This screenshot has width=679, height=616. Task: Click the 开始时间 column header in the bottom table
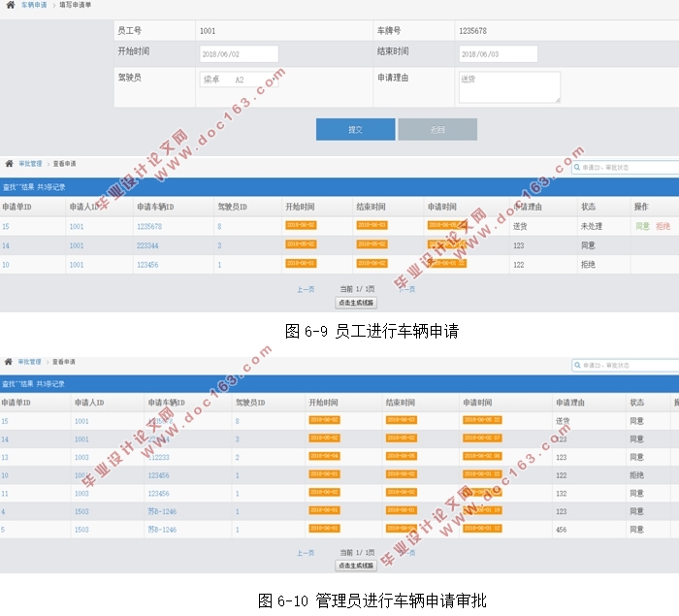(323, 403)
